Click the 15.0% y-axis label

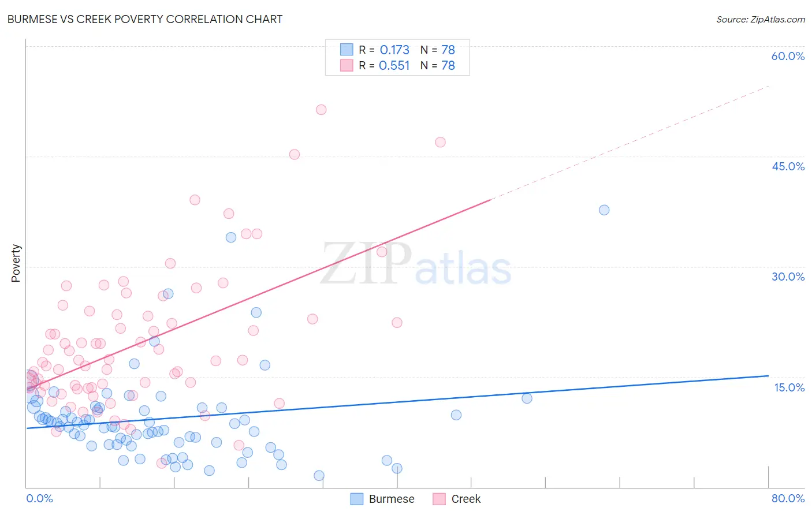(789, 387)
